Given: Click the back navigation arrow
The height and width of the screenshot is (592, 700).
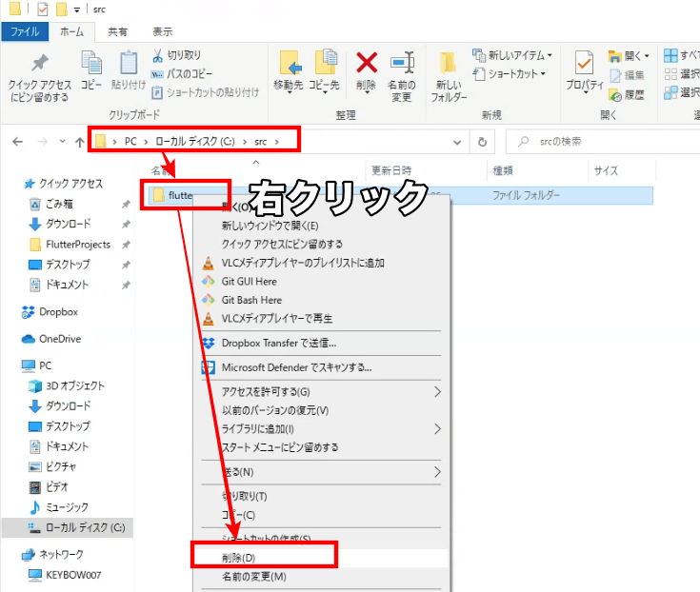Looking at the screenshot, I should 17,142.
